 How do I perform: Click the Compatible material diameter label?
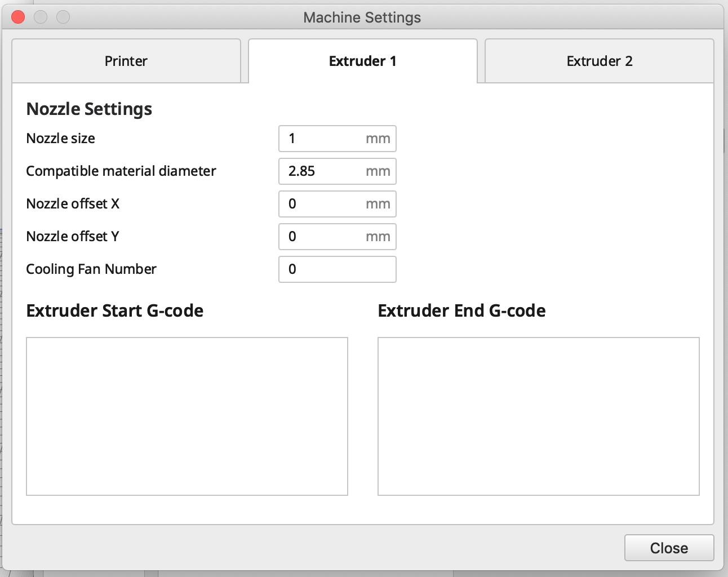click(121, 171)
